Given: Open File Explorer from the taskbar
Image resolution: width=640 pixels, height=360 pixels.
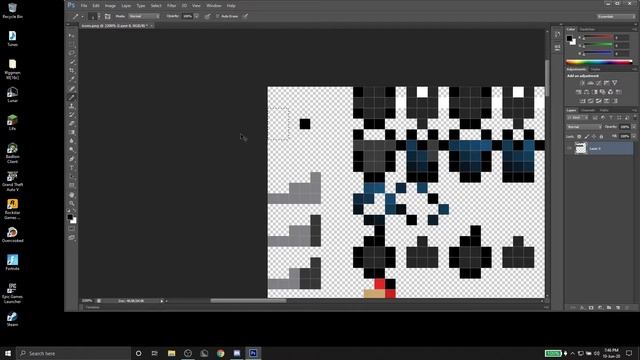Looking at the screenshot, I should pyautogui.click(x=171, y=353).
